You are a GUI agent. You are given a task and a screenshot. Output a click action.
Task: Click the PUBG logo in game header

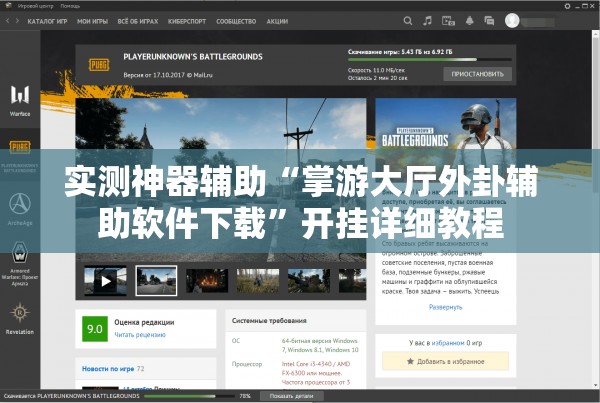click(x=99, y=65)
